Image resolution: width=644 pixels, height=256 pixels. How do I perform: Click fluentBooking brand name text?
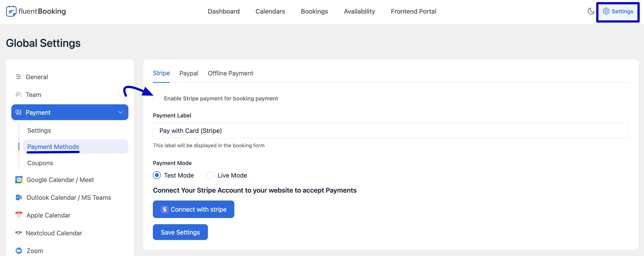[42, 11]
